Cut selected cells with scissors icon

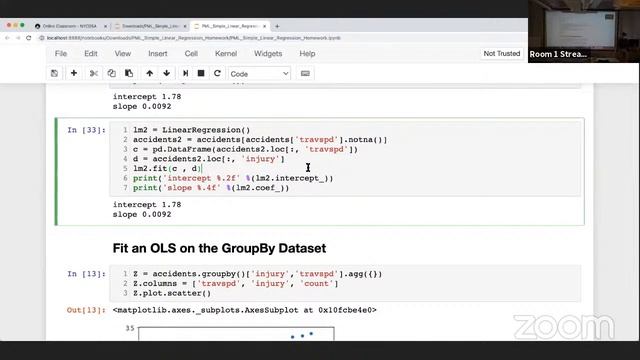tap(93, 73)
